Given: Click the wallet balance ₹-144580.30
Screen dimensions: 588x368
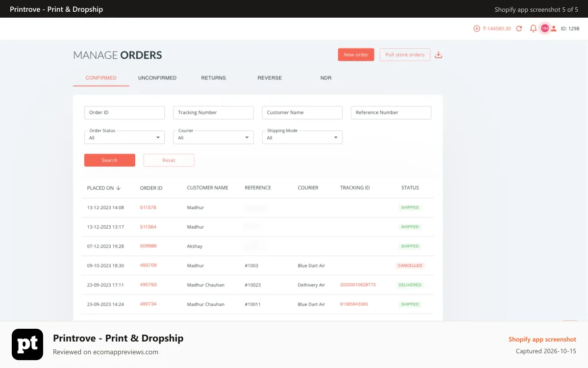Looking at the screenshot, I should click(x=497, y=28).
